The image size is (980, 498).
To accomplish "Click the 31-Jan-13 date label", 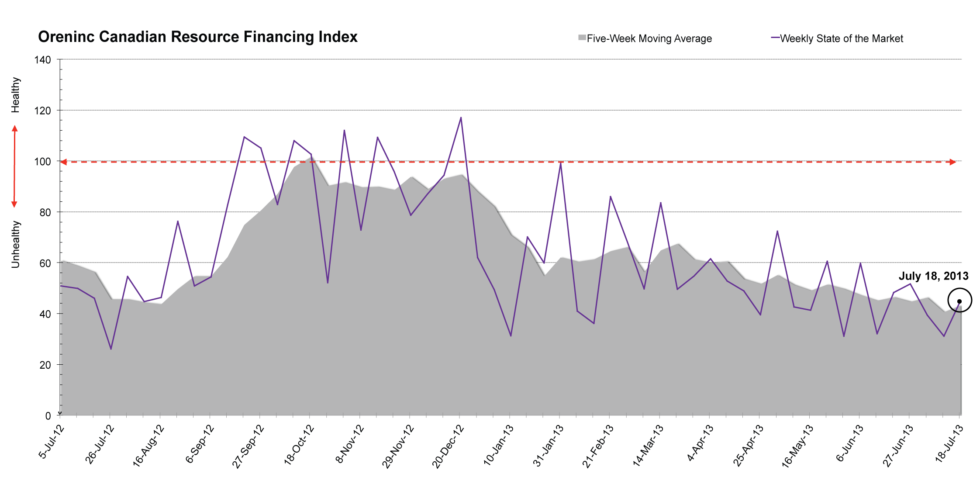I will point(549,445).
